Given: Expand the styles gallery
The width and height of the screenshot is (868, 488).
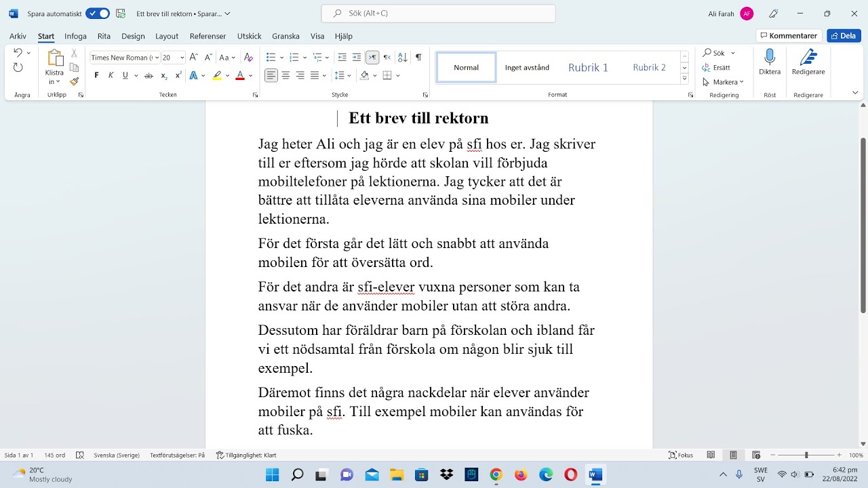Looking at the screenshot, I should 684,79.
